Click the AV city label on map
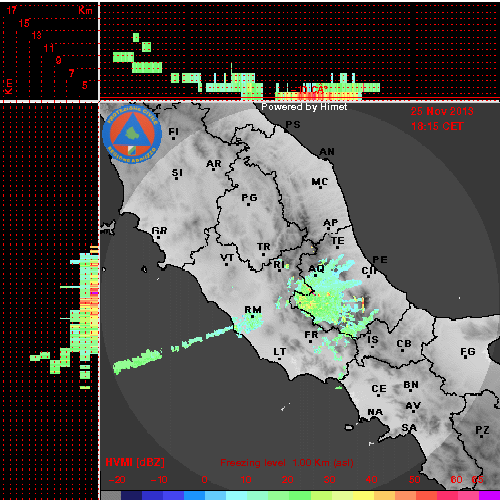 point(413,406)
